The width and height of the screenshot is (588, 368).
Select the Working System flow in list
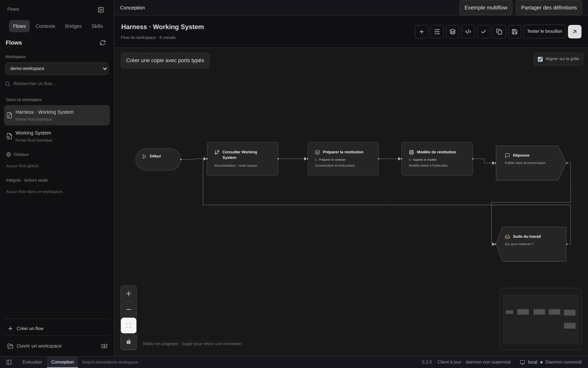tap(57, 136)
